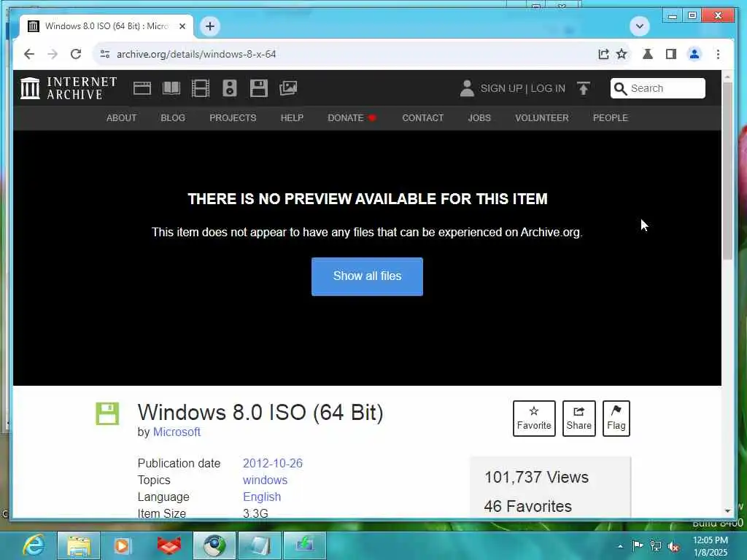This screenshot has height=560, width=747.
Task: Click the Share button for this item
Action: 578,419
